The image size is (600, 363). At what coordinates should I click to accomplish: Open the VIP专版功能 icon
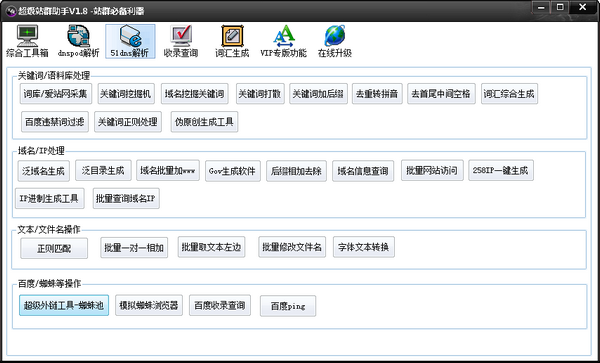[284, 41]
